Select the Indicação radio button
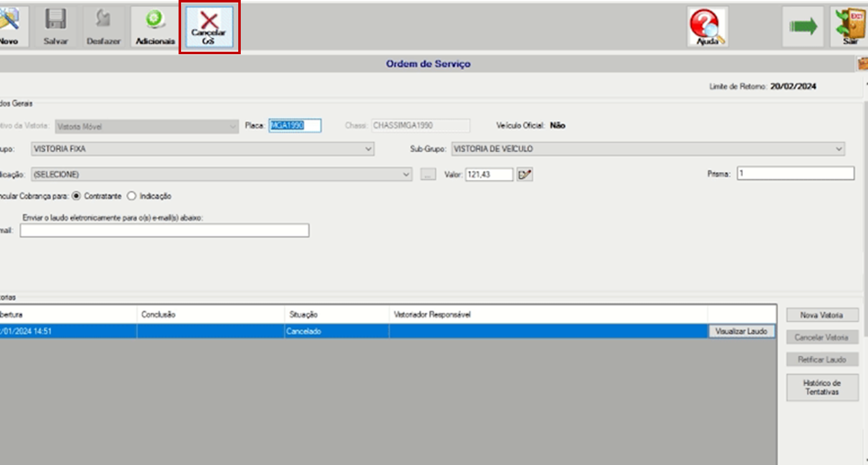 click(x=131, y=196)
